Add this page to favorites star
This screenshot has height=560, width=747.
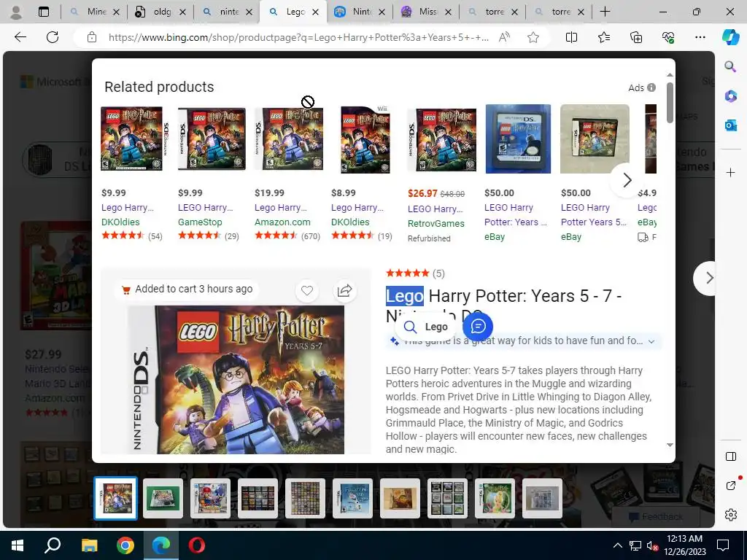point(533,37)
